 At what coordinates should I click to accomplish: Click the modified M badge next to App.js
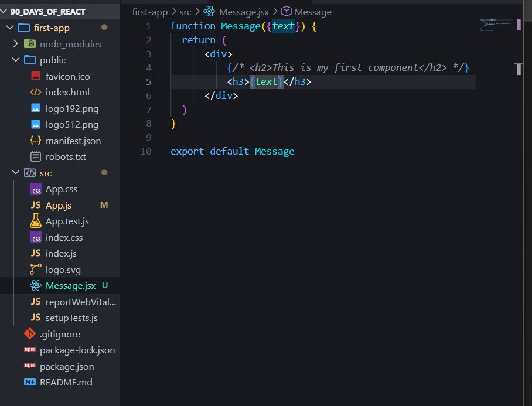104,205
